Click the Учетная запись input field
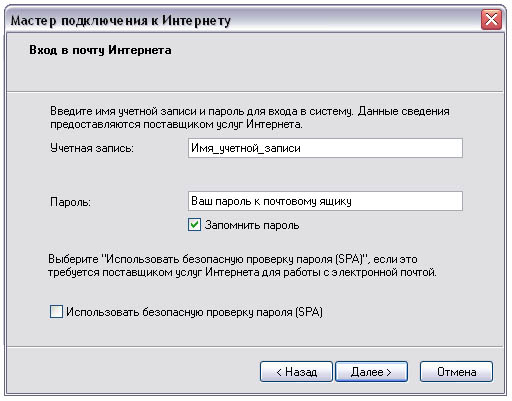Screen dimensions: 512x401 point(325,148)
